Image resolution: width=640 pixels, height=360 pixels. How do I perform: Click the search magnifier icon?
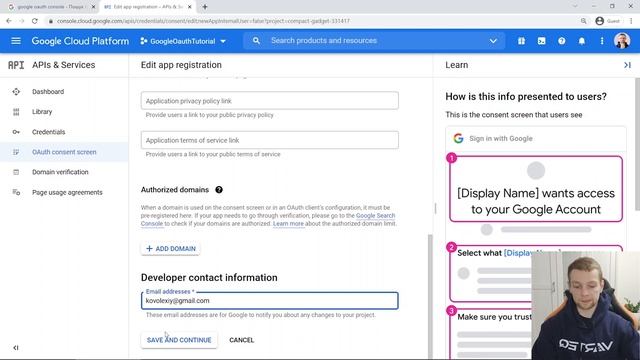click(x=256, y=41)
